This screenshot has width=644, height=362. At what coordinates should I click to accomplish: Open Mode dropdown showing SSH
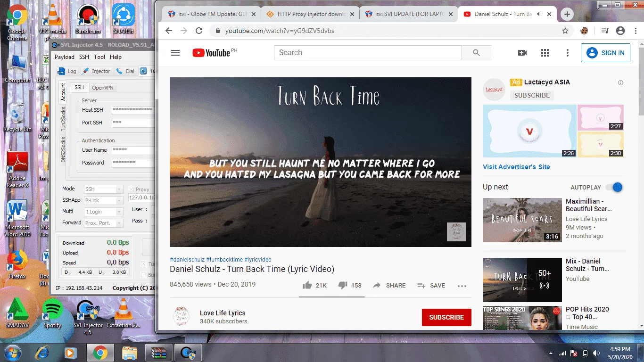[103, 189]
